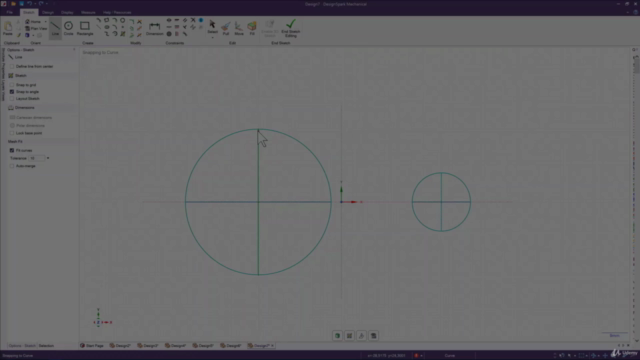Choose the Pull tool

pyautogui.click(x=226, y=28)
